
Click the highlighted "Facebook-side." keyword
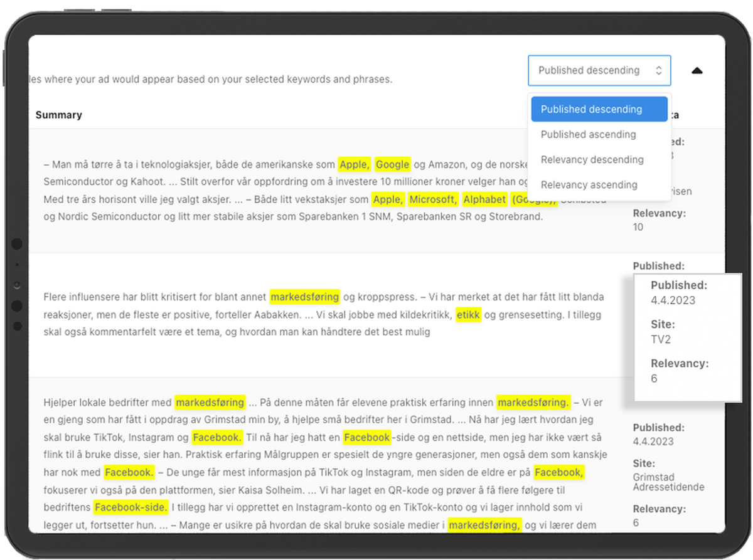[131, 507]
